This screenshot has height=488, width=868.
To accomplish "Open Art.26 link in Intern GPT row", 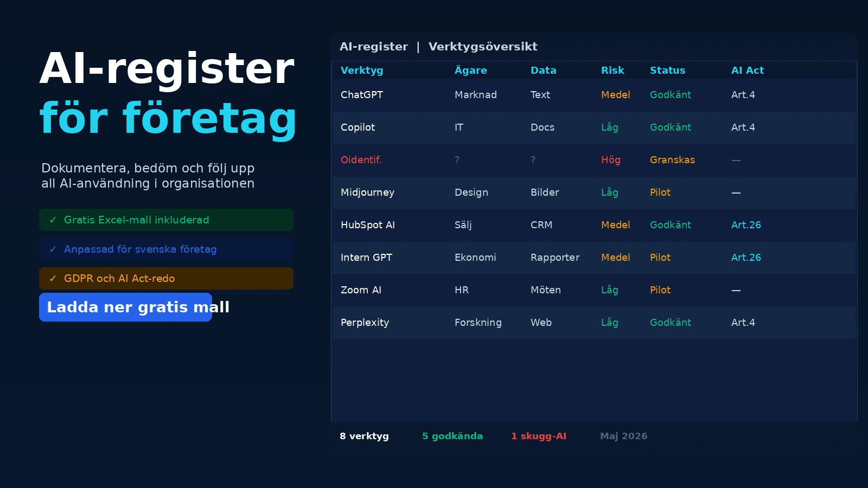I will [x=746, y=258].
